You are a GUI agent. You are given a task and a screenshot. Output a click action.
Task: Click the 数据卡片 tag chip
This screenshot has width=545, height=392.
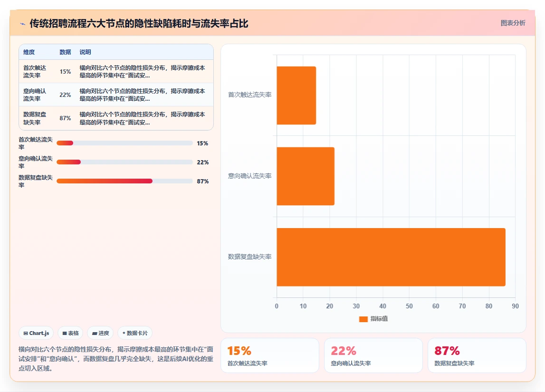135,333
